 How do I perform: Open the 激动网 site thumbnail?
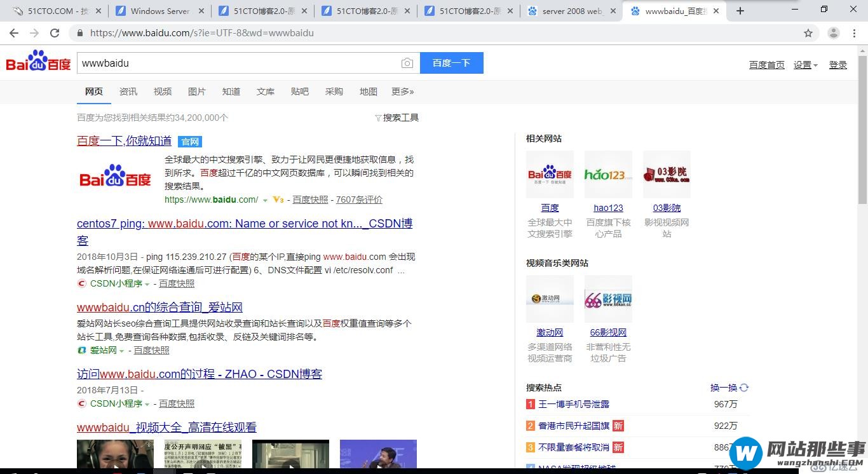click(x=550, y=299)
